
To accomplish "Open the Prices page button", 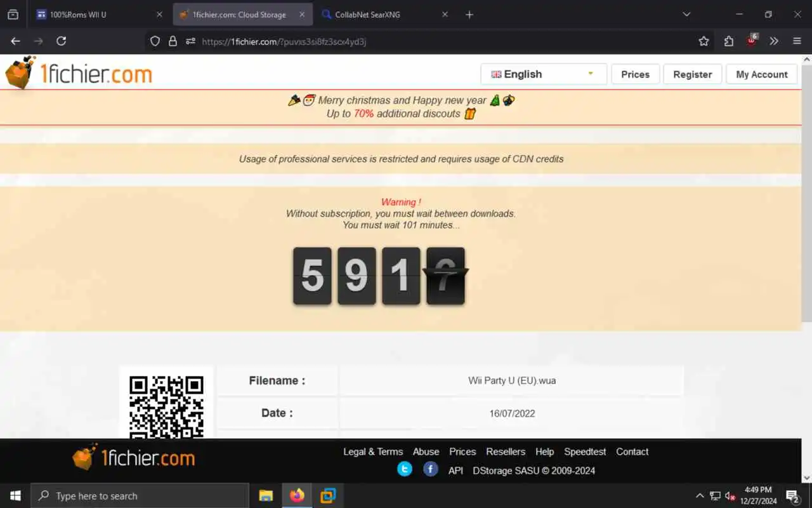I will click(635, 74).
